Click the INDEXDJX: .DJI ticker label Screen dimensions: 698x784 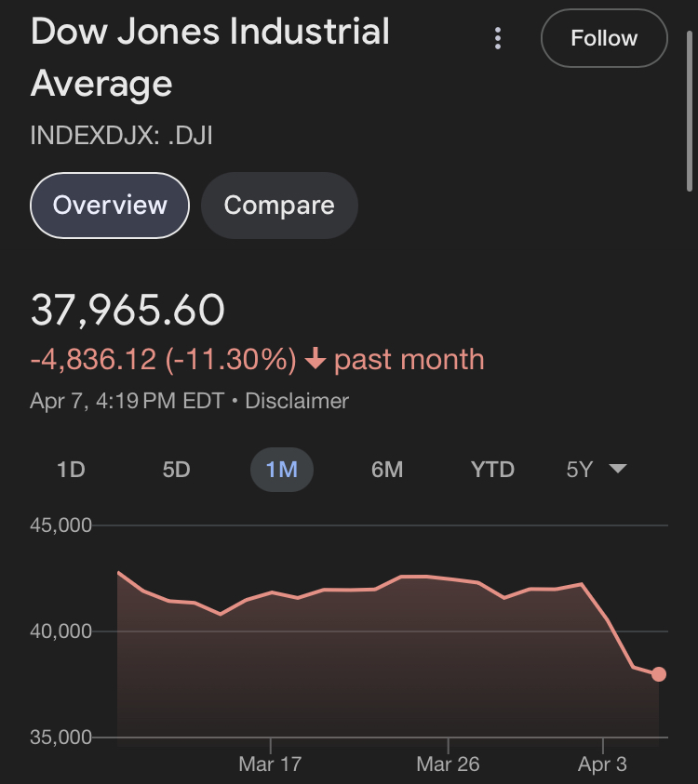pos(122,136)
